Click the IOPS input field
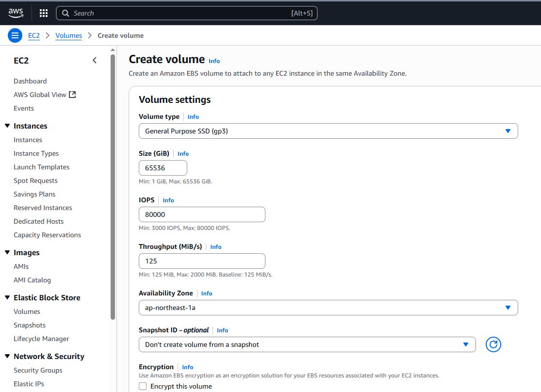Image resolution: width=541 pixels, height=392 pixels. [202, 214]
